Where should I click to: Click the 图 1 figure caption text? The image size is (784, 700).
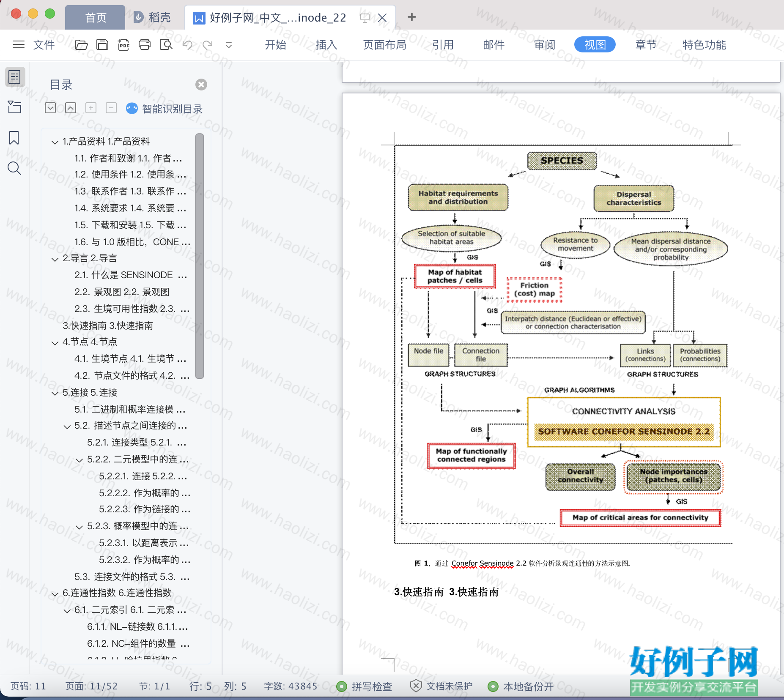point(522,563)
